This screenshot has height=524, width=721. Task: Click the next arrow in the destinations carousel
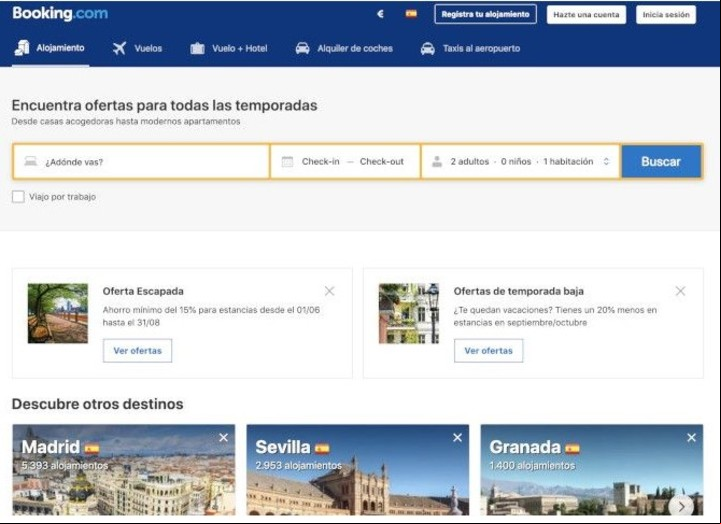[x=681, y=507]
